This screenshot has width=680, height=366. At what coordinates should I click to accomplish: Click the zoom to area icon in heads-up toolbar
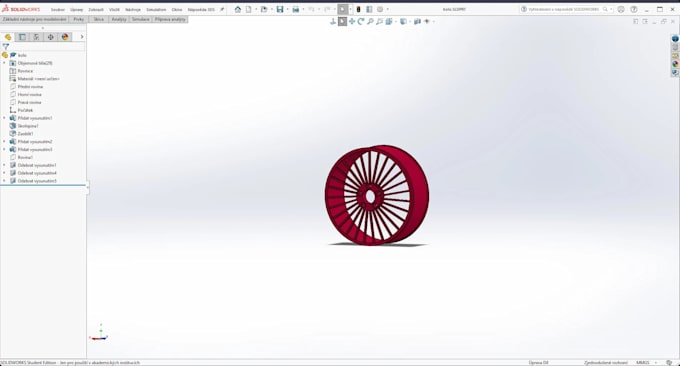click(x=379, y=21)
